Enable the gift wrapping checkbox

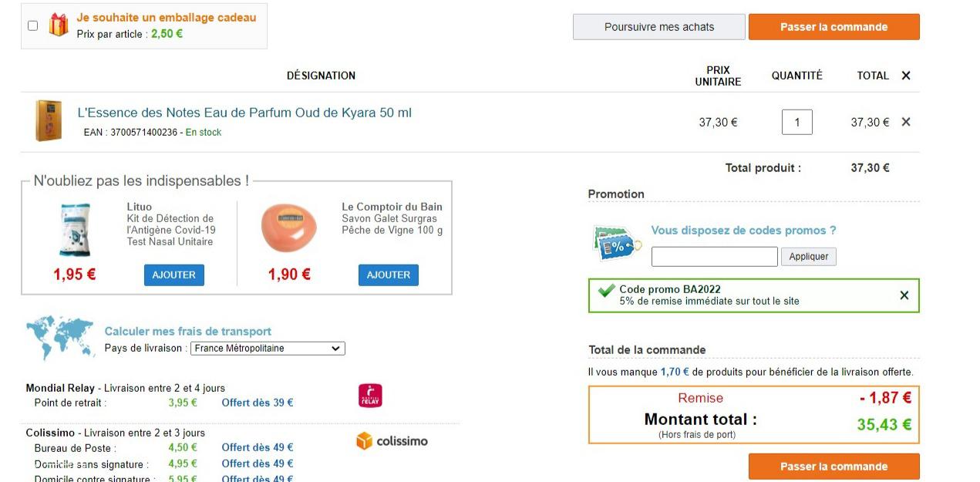coord(32,25)
